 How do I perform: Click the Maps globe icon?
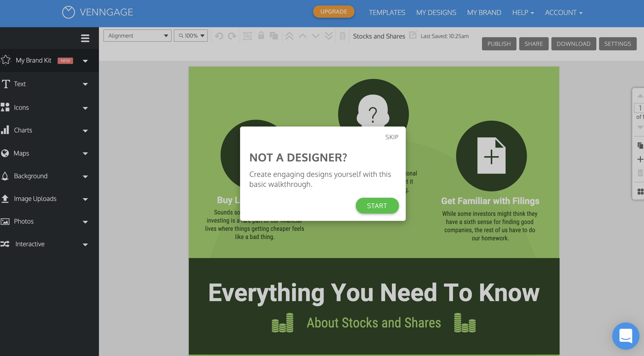point(5,153)
